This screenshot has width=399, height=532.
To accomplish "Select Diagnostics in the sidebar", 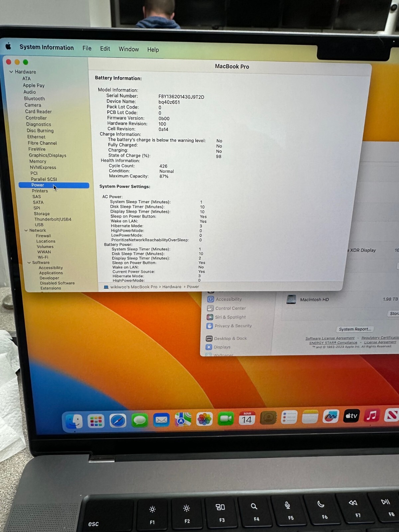I will 39,124.
